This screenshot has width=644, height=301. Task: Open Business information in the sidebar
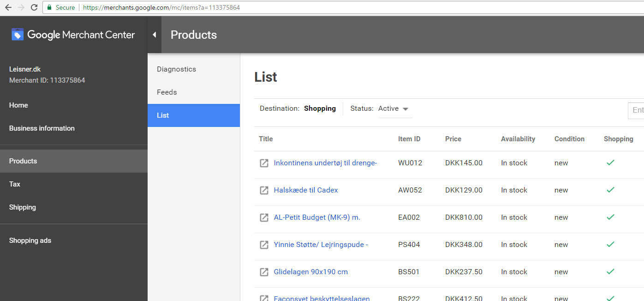[42, 128]
